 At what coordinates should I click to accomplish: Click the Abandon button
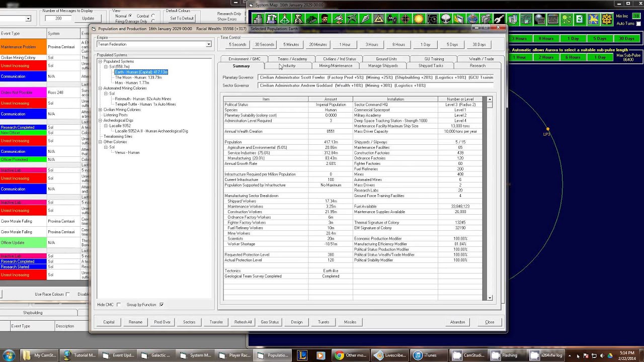457,322
